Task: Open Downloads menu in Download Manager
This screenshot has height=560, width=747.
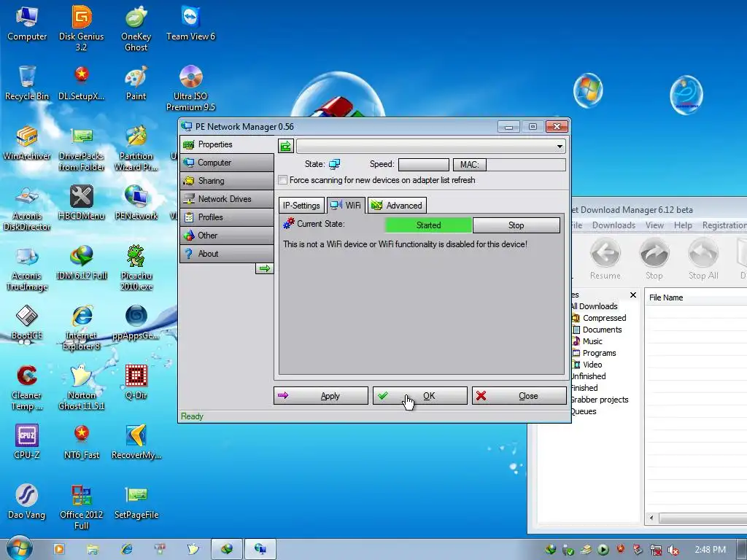Action: pyautogui.click(x=614, y=225)
